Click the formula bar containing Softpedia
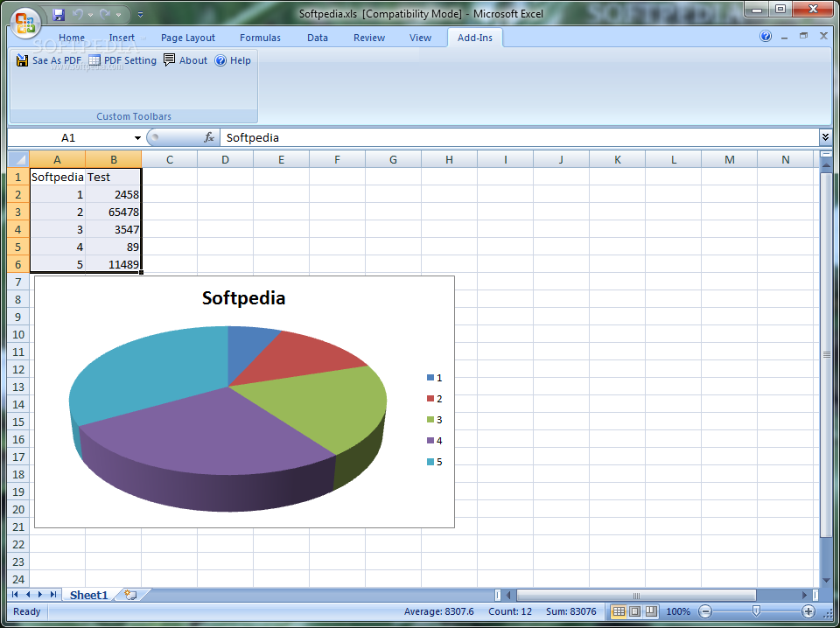840x628 pixels. coord(520,137)
